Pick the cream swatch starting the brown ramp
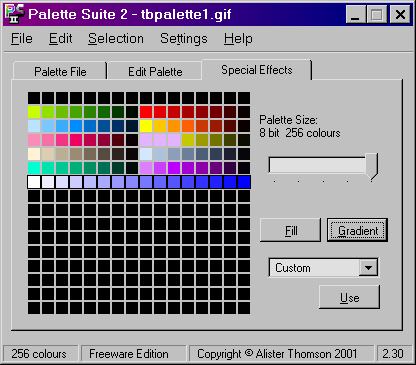The image size is (416, 365). point(34,154)
